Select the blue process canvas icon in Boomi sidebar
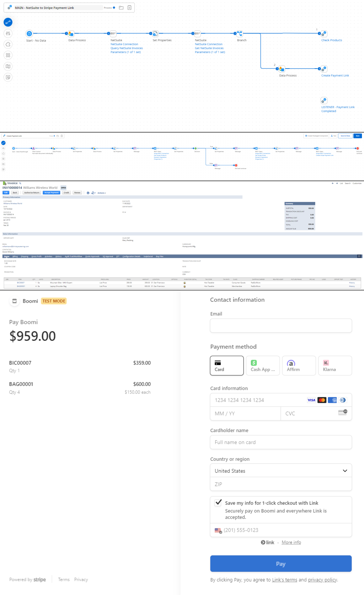The height and width of the screenshot is (595, 364). click(8, 22)
